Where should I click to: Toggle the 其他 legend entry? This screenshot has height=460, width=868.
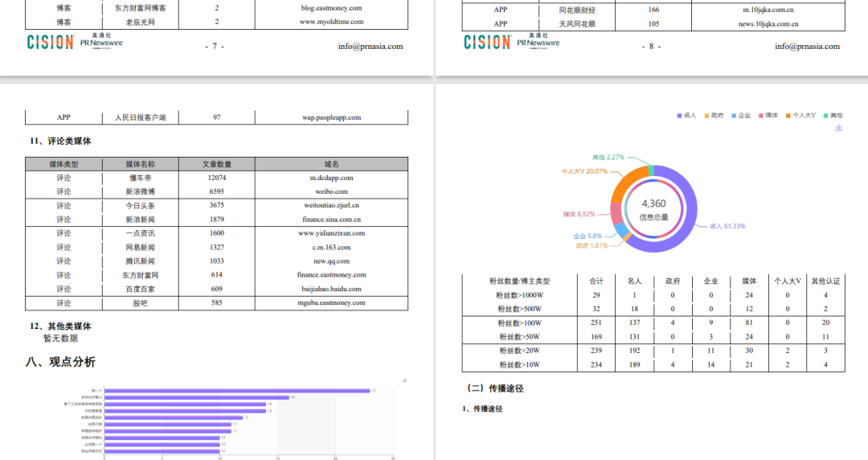click(x=833, y=116)
